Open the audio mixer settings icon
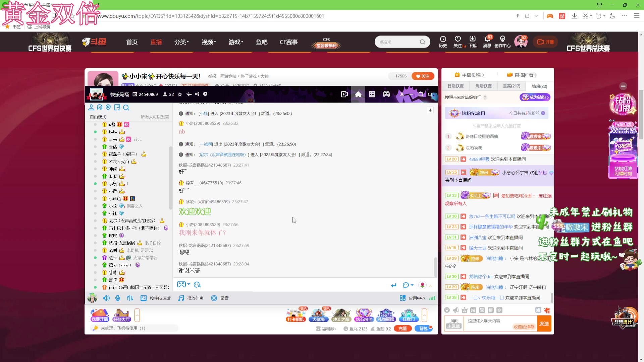 coord(130,298)
